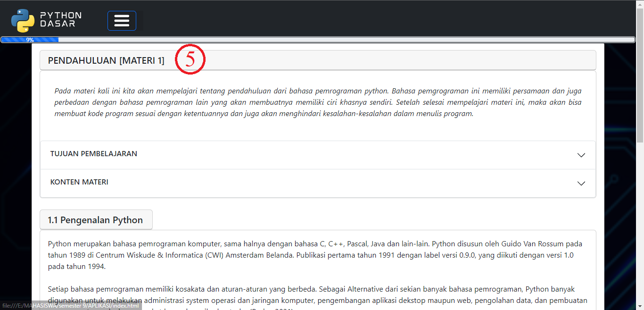Open the hamburger navigation menu
The width and height of the screenshot is (644, 310).
122,21
